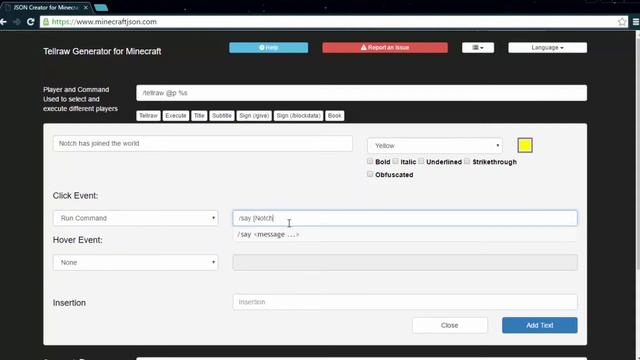Choose the Book template button
Image resolution: width=640 pixels, height=360 pixels.
334,116
